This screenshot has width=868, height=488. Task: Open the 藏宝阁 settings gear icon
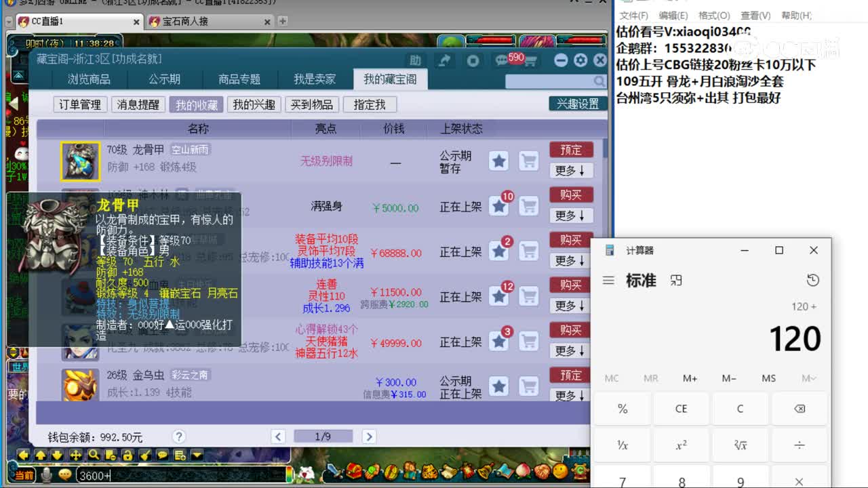[580, 60]
